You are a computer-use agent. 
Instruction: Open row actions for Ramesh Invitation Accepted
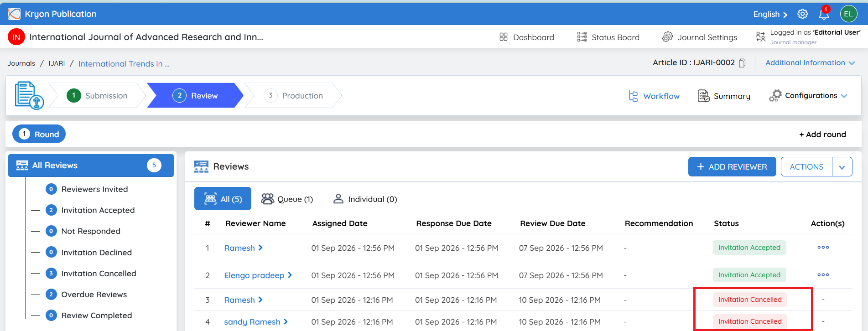pos(823,248)
